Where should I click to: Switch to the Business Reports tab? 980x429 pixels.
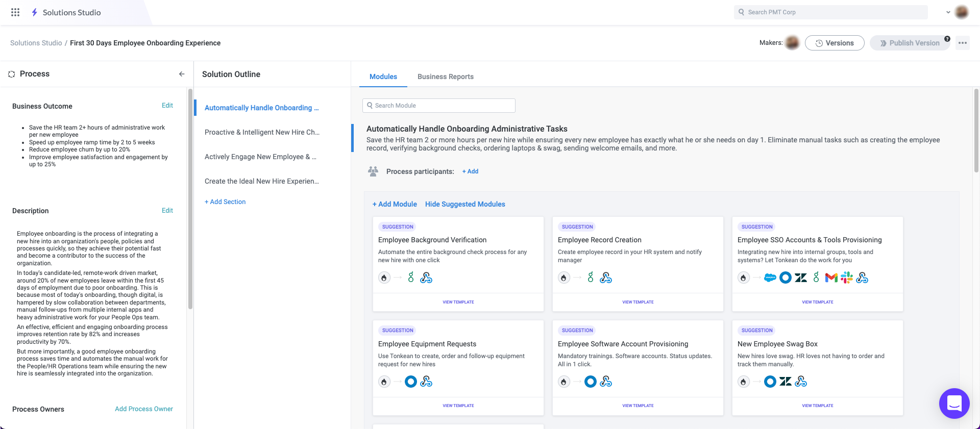pyautogui.click(x=445, y=77)
